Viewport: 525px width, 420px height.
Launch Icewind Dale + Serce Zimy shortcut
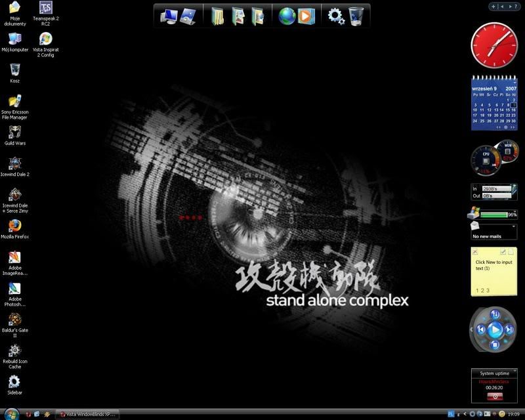point(14,201)
